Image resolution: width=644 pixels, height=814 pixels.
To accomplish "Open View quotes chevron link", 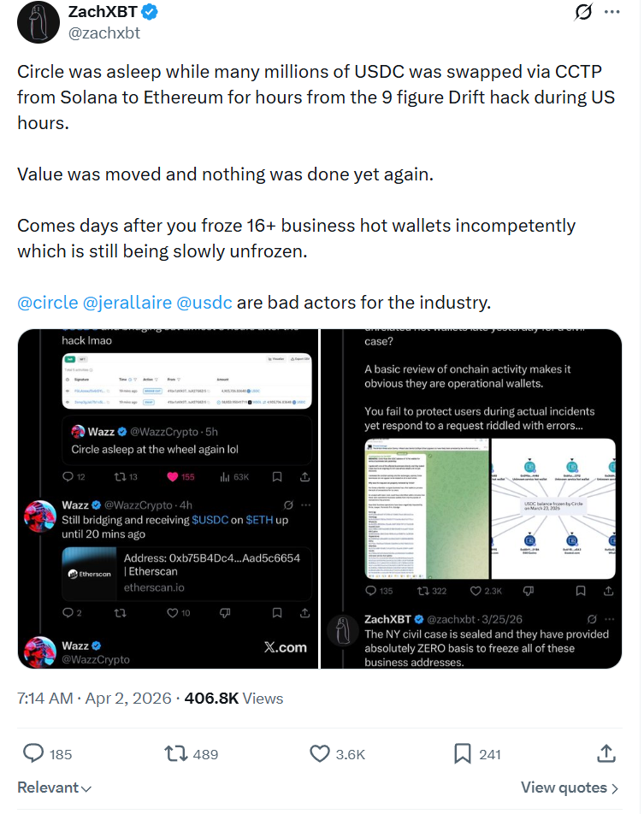I will (570, 787).
